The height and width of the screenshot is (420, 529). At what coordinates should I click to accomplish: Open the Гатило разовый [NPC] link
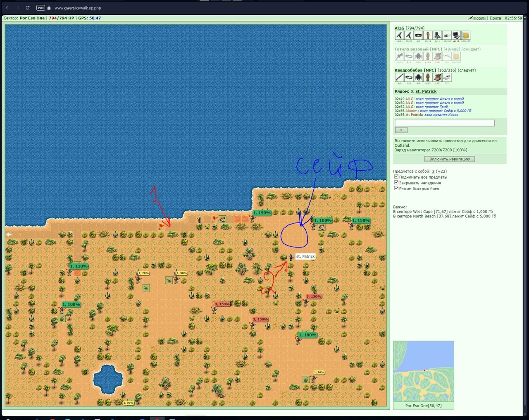tap(418, 49)
